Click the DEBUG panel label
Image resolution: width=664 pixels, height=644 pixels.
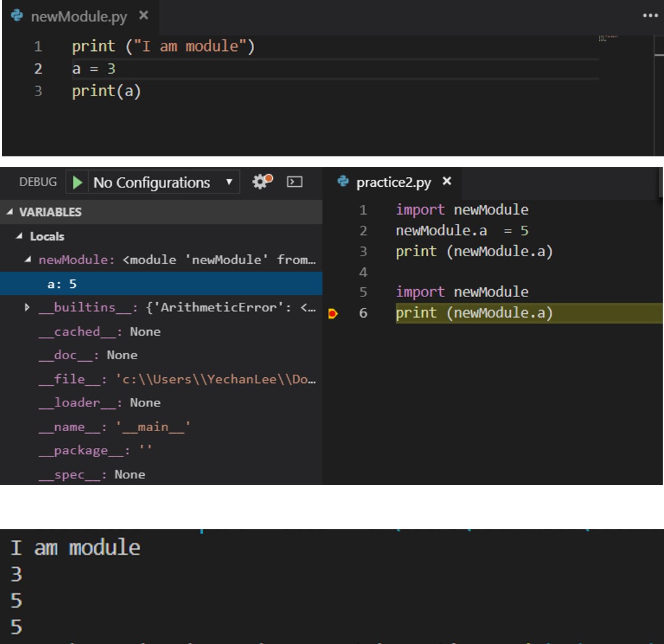point(38,182)
